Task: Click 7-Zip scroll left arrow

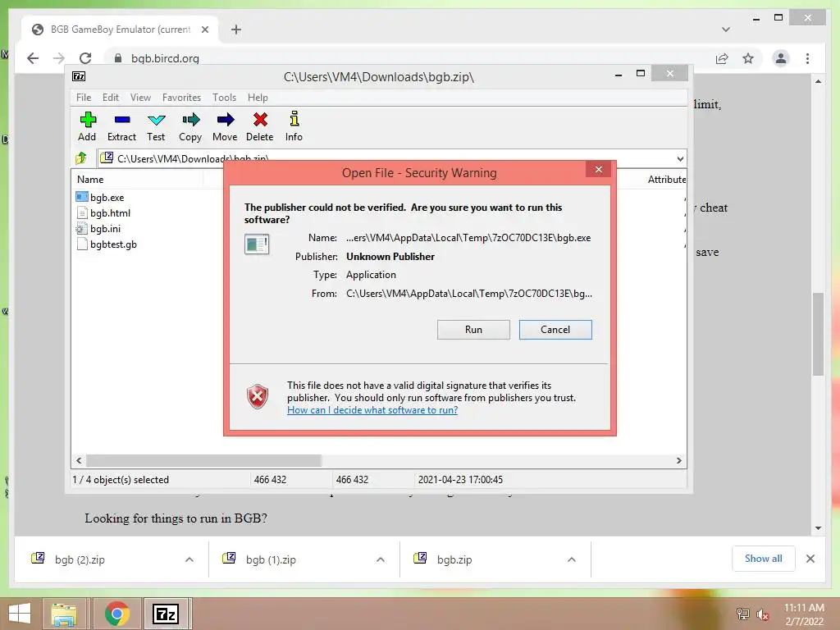Action: [x=79, y=461]
